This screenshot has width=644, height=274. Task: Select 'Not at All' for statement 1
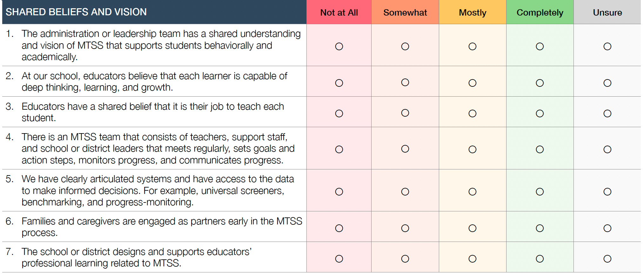tap(339, 46)
